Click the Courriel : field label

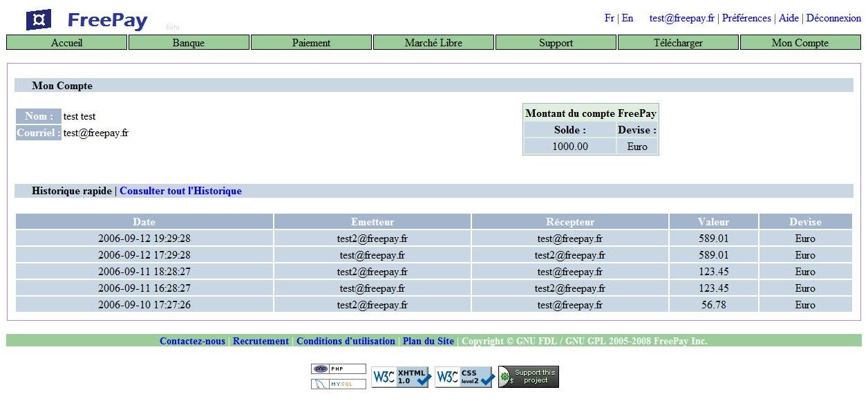(x=39, y=133)
